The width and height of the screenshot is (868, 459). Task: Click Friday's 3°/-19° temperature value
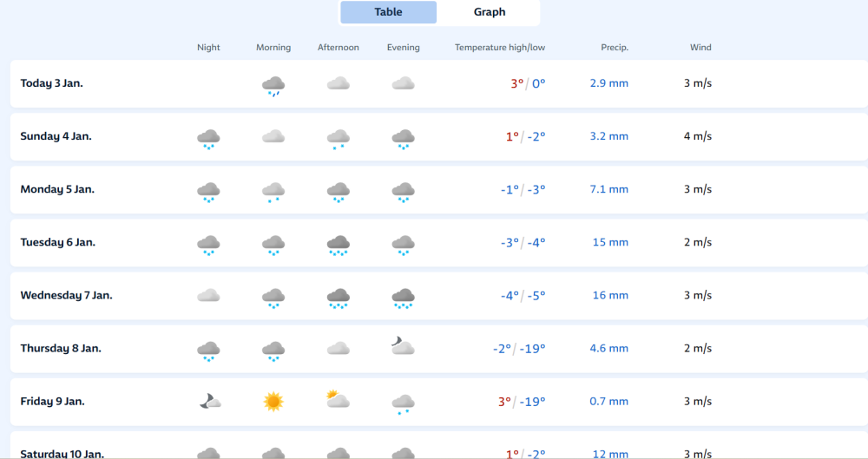(x=522, y=402)
